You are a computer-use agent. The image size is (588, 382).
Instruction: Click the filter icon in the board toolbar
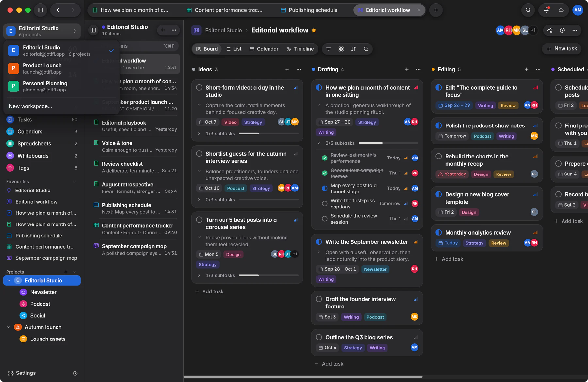point(329,49)
